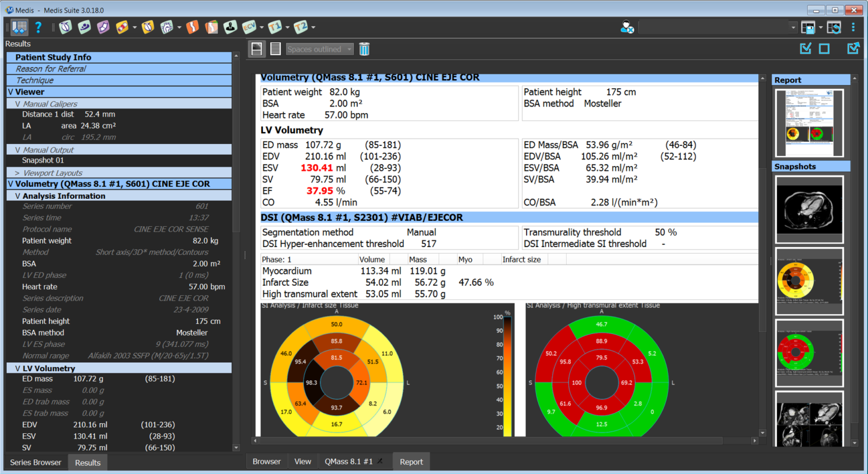Click the trash can delete icon
The height and width of the screenshot is (474, 868).
pos(364,49)
